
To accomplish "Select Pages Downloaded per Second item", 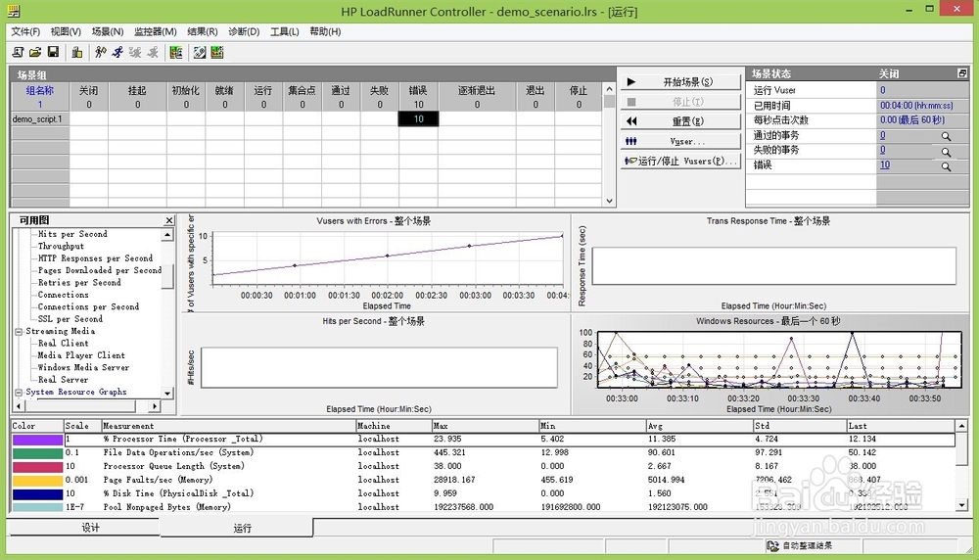I will click(99, 270).
